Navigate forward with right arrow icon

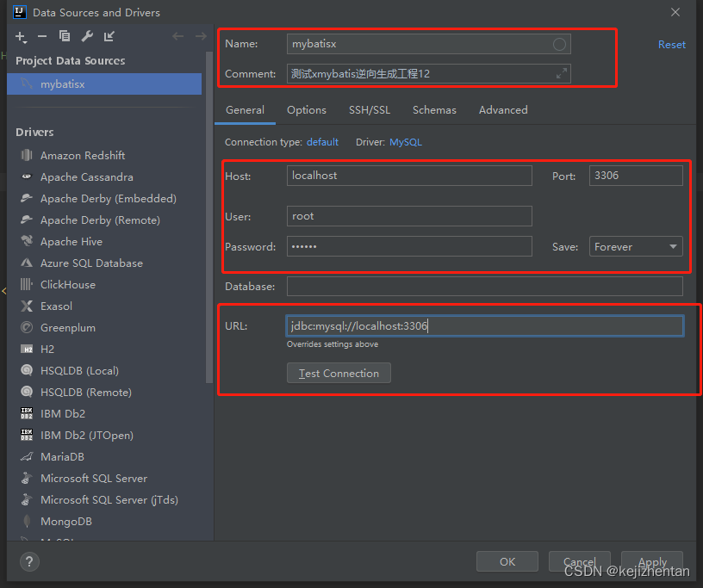click(x=201, y=36)
